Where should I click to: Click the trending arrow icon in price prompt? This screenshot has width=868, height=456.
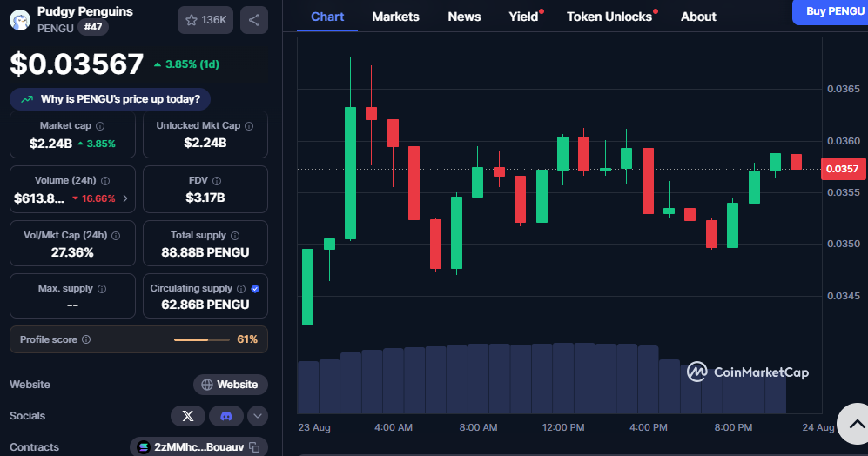(27, 99)
